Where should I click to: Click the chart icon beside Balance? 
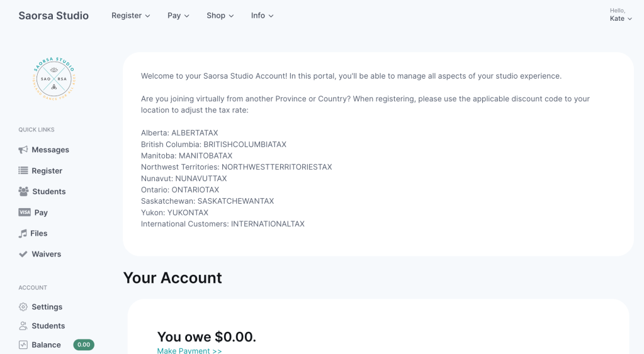pyautogui.click(x=23, y=345)
